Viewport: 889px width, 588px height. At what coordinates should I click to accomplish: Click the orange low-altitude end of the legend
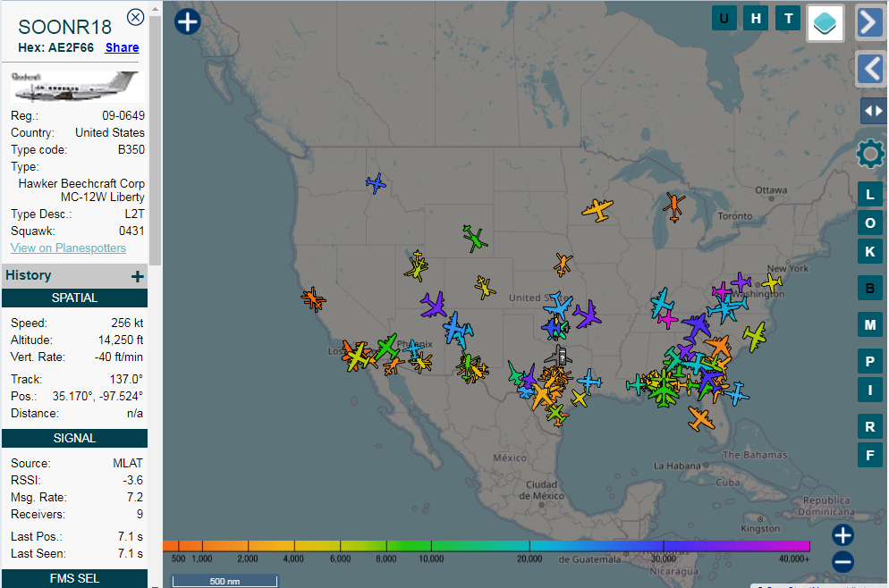[171, 546]
